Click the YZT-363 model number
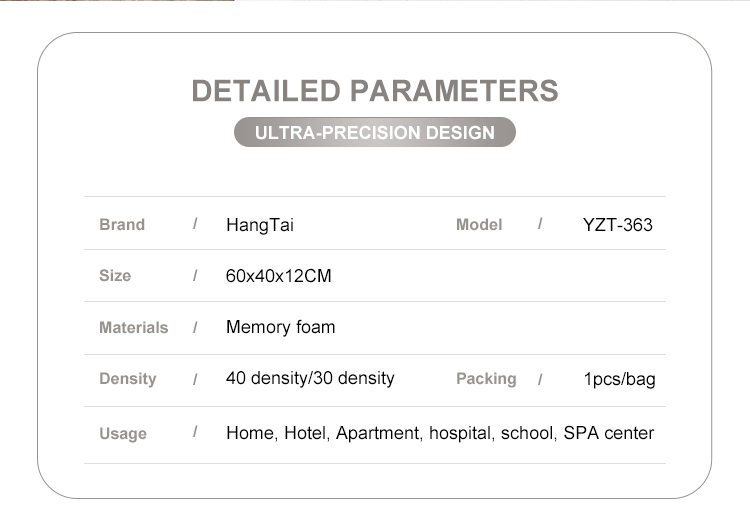Screen dimensions: 750x522 click(617, 225)
